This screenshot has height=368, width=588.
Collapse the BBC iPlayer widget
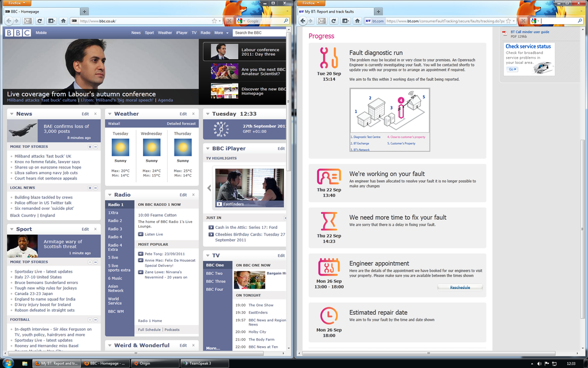point(208,149)
